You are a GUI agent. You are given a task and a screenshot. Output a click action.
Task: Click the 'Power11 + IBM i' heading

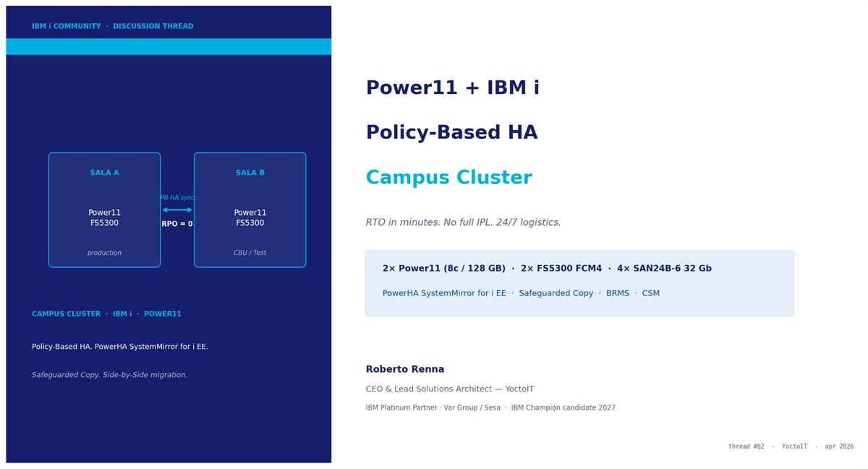453,88
